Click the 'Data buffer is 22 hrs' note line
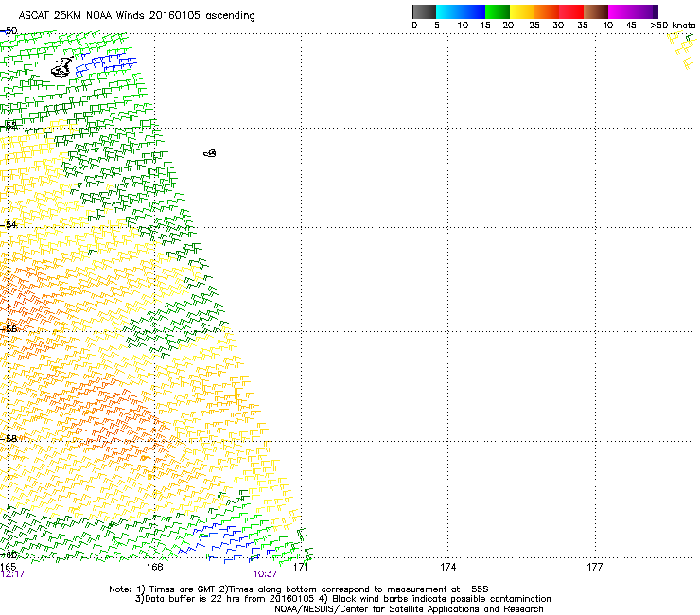The width and height of the screenshot is (700, 615). (342, 599)
